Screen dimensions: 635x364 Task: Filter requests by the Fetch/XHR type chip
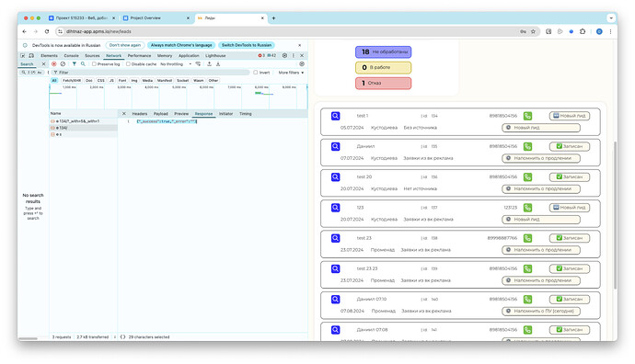pos(72,81)
